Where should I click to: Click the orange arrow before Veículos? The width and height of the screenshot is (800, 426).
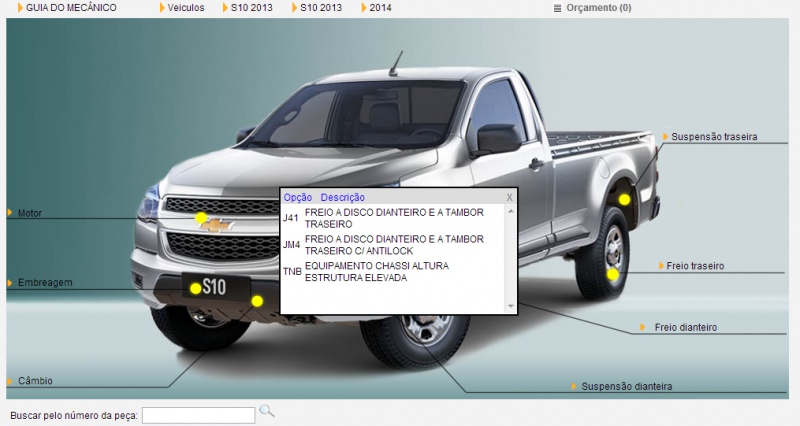point(162,8)
